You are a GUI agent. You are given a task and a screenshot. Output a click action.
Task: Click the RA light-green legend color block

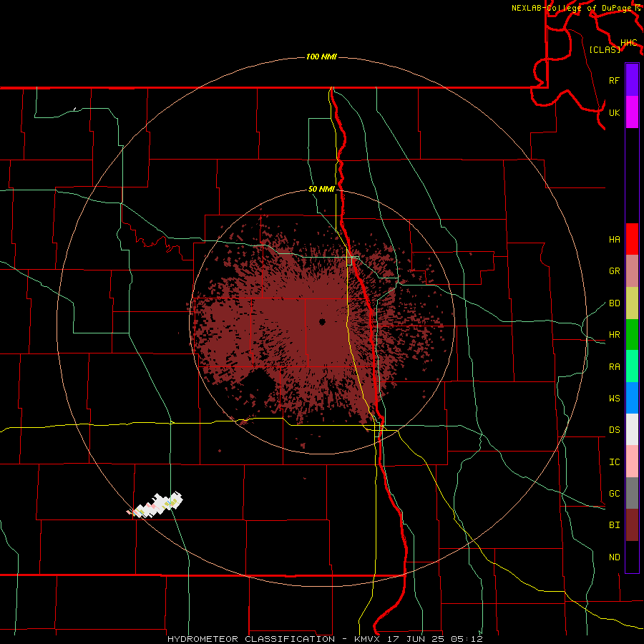click(x=632, y=366)
